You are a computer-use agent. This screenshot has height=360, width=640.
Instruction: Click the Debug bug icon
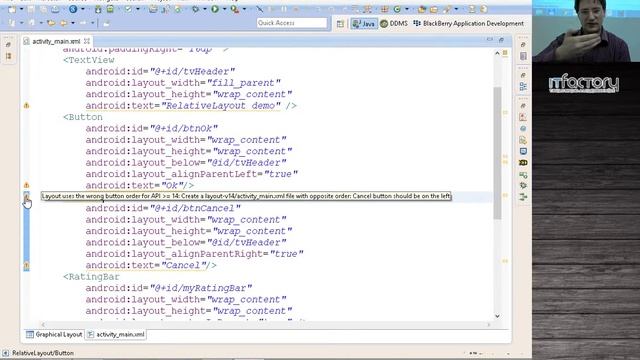[x=196, y=9]
